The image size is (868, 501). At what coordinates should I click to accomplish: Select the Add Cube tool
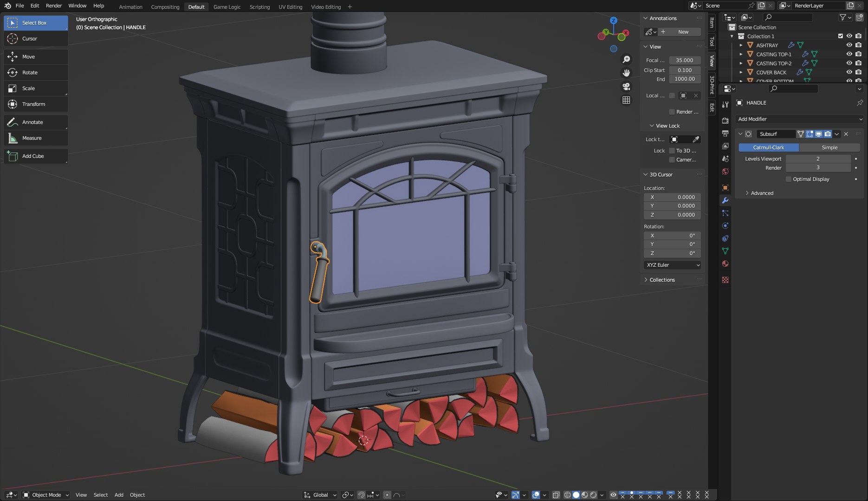click(36, 156)
